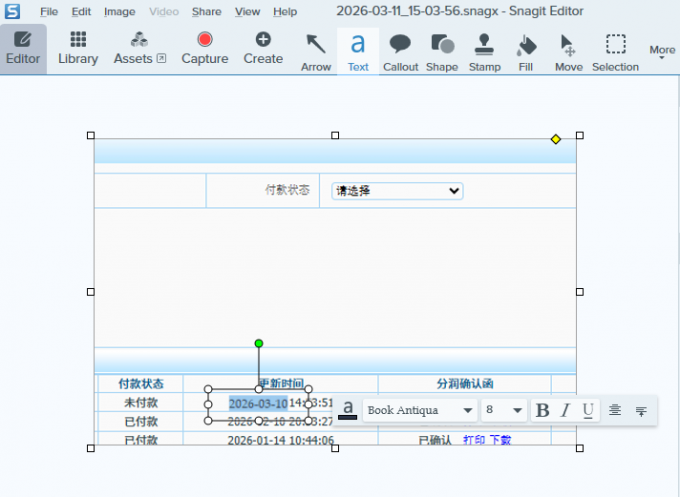Switch to Editor view

[x=23, y=49]
